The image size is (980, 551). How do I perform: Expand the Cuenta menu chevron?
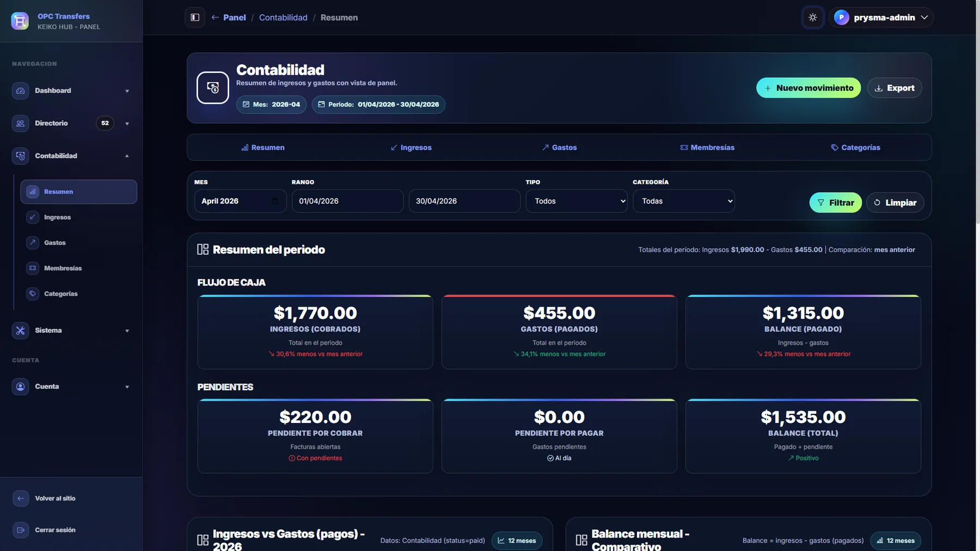tap(127, 387)
